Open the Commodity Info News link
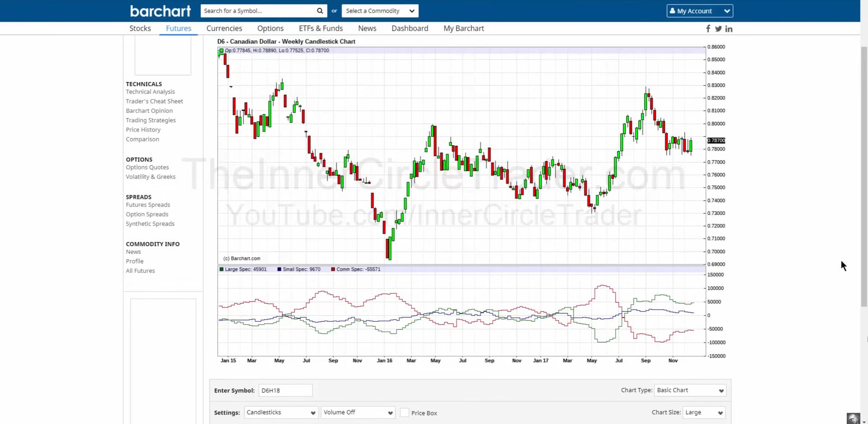The height and width of the screenshot is (424, 868). pyautogui.click(x=133, y=252)
